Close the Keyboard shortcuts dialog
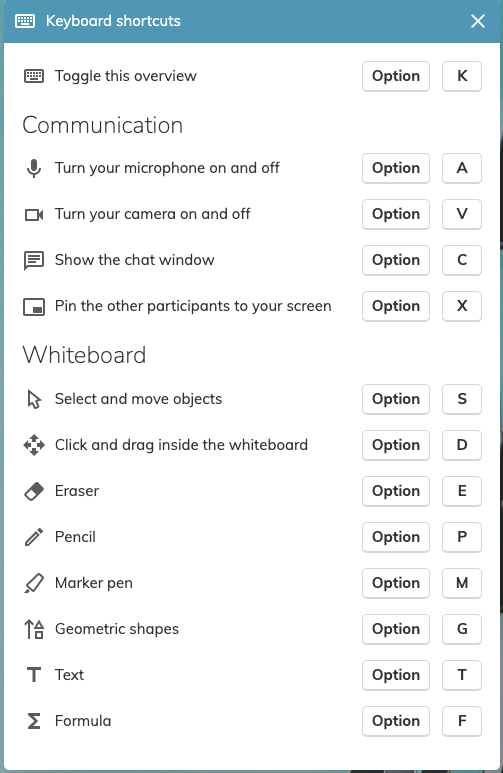This screenshot has width=503, height=773. click(x=477, y=21)
